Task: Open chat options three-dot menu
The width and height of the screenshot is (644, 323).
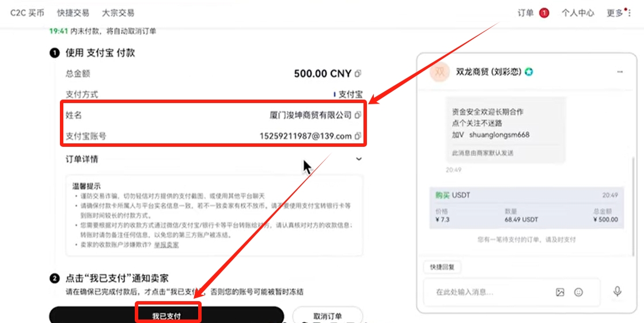Action: 620,72
